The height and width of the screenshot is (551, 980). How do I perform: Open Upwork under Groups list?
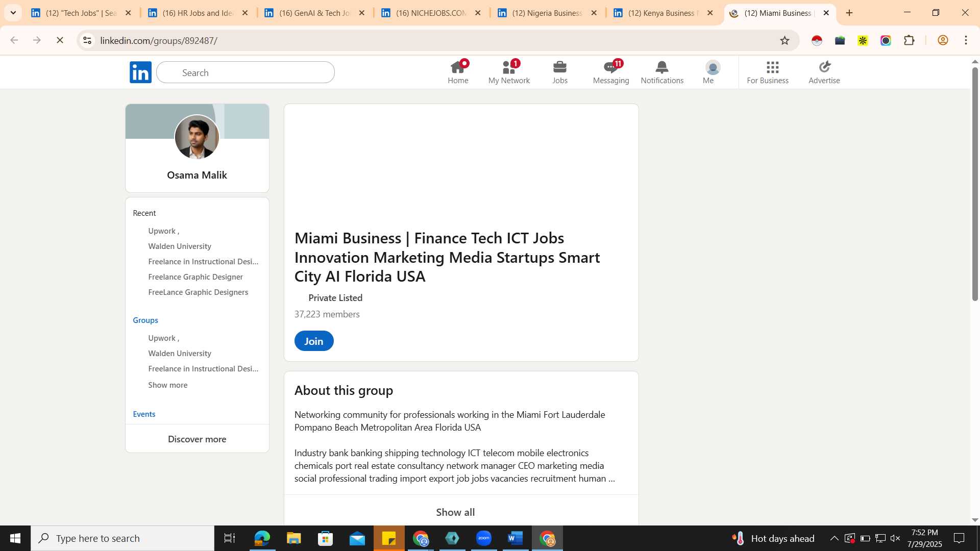[x=163, y=338]
